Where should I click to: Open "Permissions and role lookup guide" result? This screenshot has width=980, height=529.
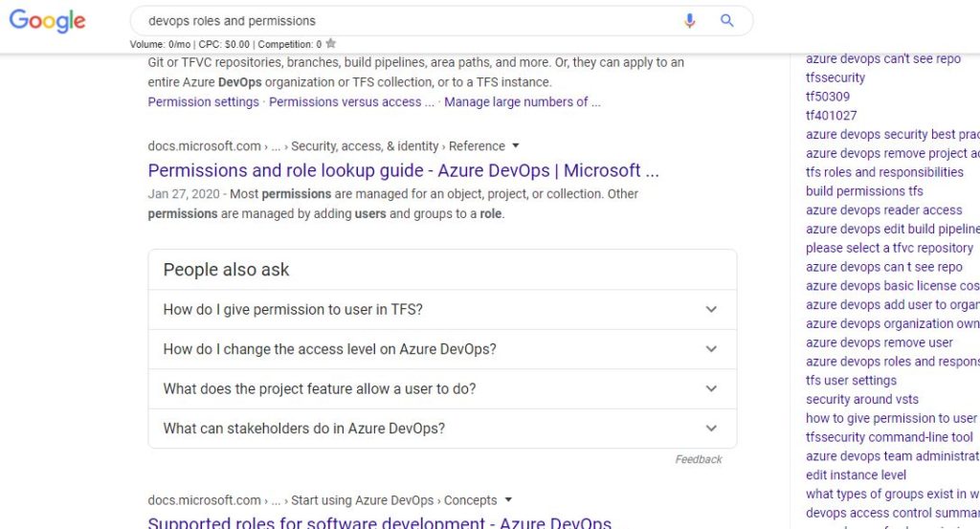[x=403, y=170]
